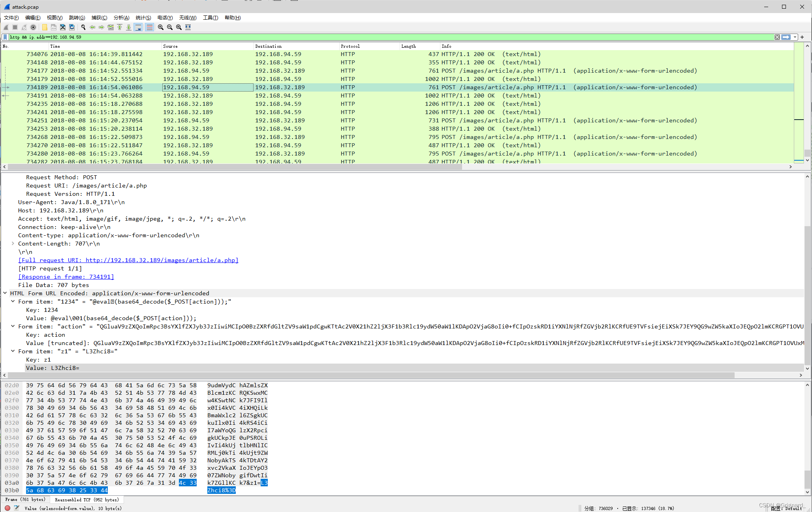Collapse Form item "action" node
812x512 pixels.
(x=13, y=326)
